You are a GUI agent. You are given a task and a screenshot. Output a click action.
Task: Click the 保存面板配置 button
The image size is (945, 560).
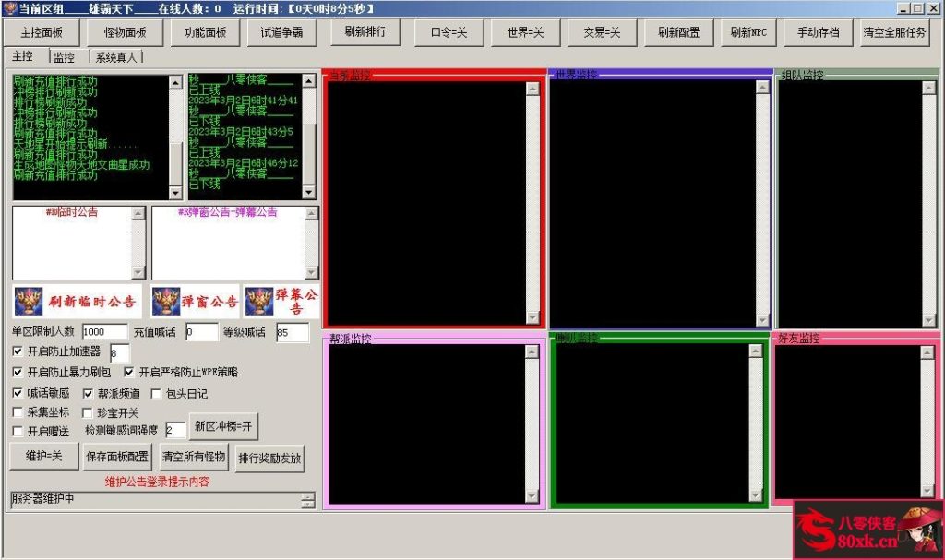[117, 457]
